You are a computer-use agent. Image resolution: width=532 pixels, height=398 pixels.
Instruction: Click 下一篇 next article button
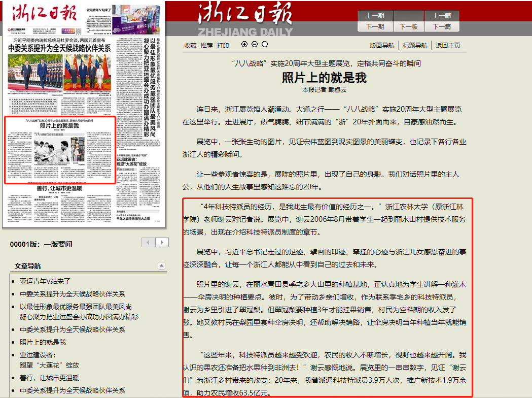pos(441,26)
